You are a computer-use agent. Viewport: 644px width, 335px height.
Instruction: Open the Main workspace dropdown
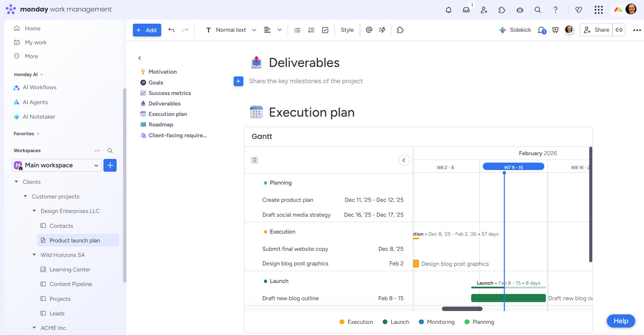pos(96,165)
